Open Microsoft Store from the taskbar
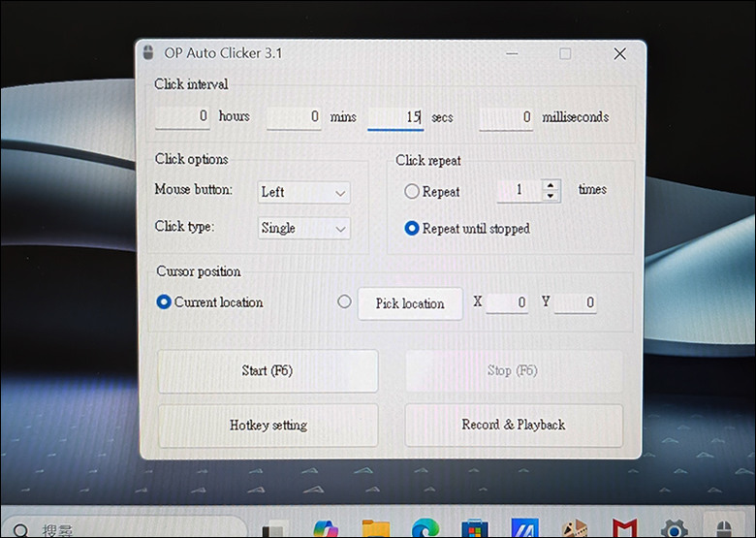Image resolution: width=756 pixels, height=538 pixels. (x=475, y=529)
